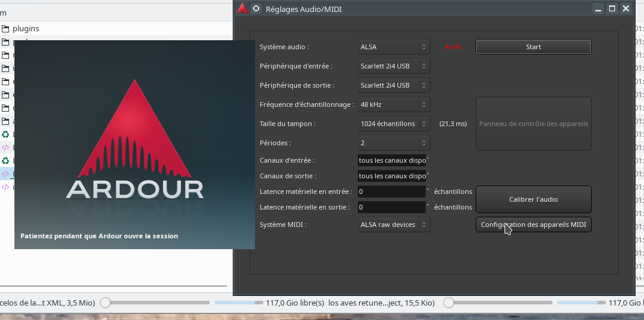Open Configuration des appareils MIDI

click(x=533, y=225)
